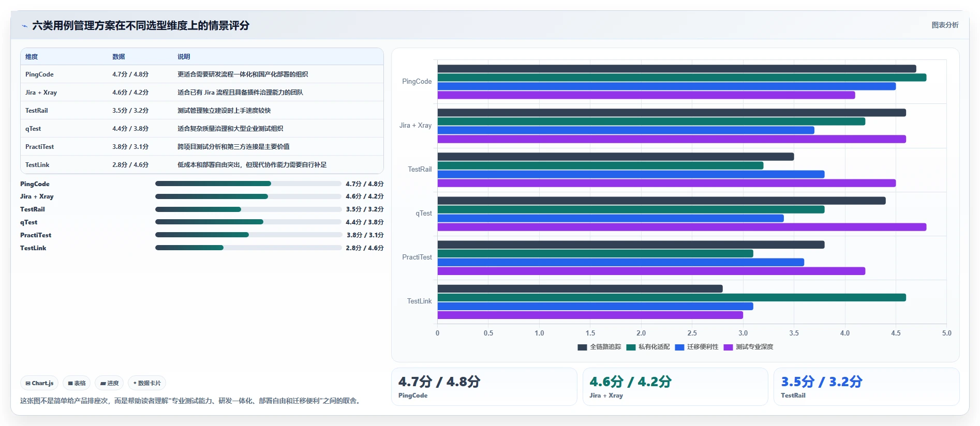Click the blue 迁移便利性 bar for TestRail
The width and height of the screenshot is (980, 426).
click(631, 174)
